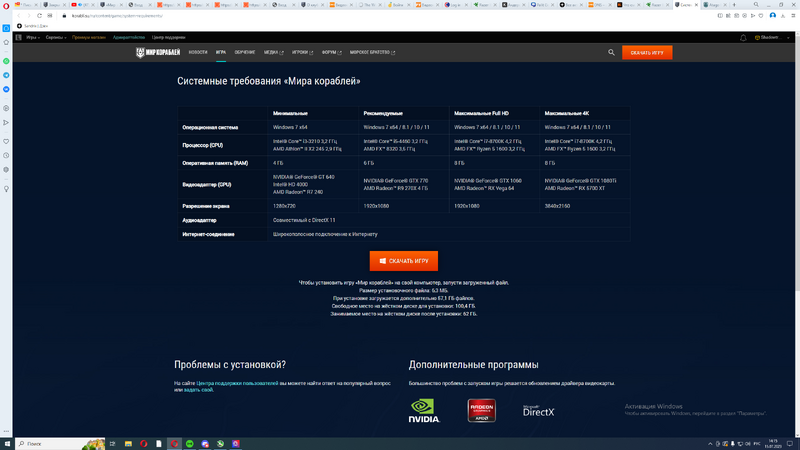Expand the Shadowtr account dropdown
The image size is (800, 450).
point(772,37)
